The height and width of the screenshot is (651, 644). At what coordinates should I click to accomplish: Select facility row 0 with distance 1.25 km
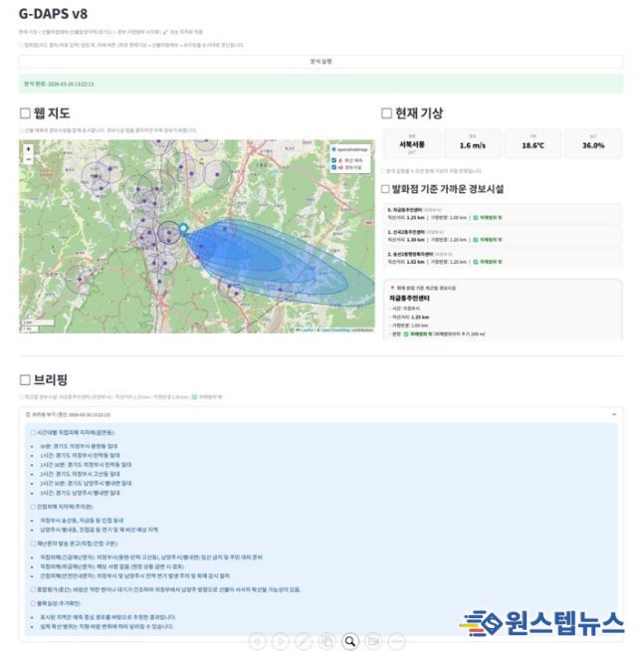tap(503, 213)
